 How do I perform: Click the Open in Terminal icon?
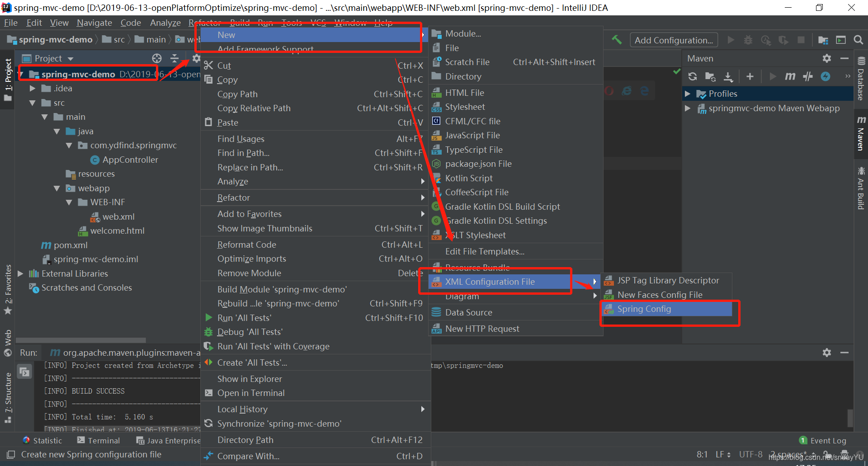(208, 393)
